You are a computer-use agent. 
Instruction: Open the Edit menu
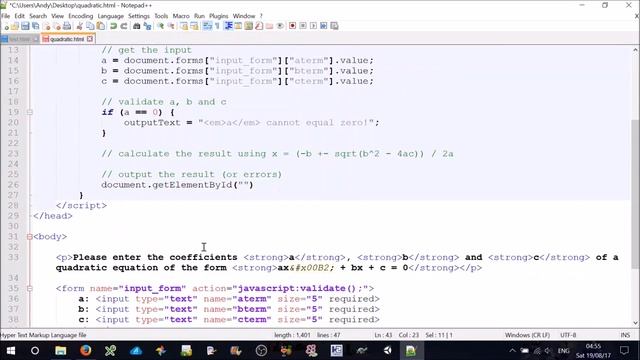(x=20, y=16)
